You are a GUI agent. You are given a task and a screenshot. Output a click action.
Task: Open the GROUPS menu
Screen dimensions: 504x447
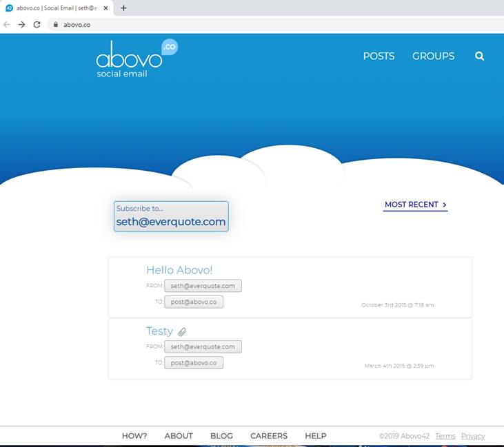click(433, 56)
